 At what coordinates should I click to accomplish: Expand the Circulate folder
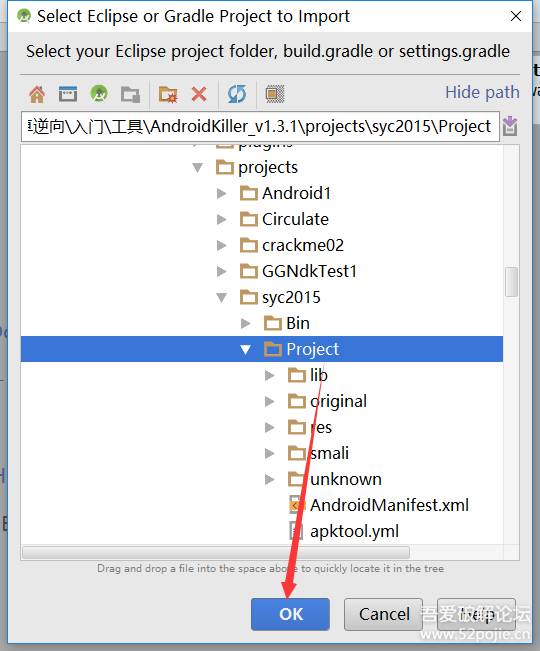click(x=222, y=219)
